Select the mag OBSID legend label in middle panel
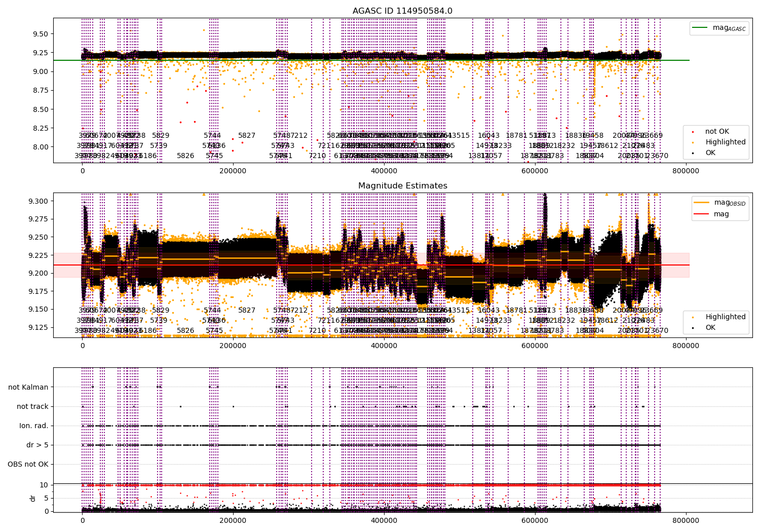This screenshot has height=532, width=760. pyautogui.click(x=730, y=203)
